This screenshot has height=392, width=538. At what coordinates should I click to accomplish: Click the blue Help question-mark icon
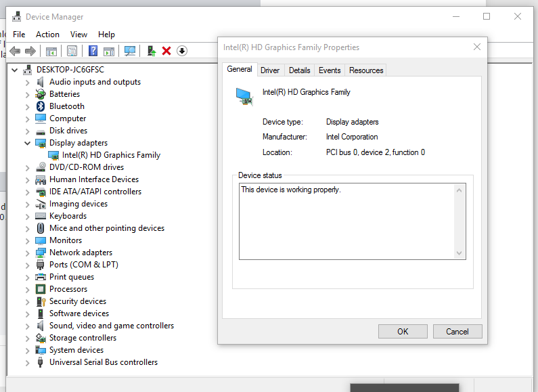93,51
